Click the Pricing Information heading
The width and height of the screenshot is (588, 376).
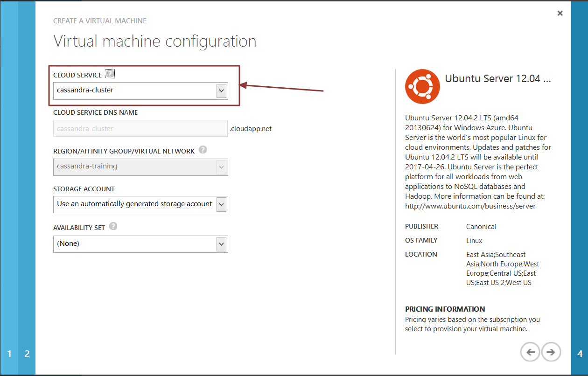445,309
